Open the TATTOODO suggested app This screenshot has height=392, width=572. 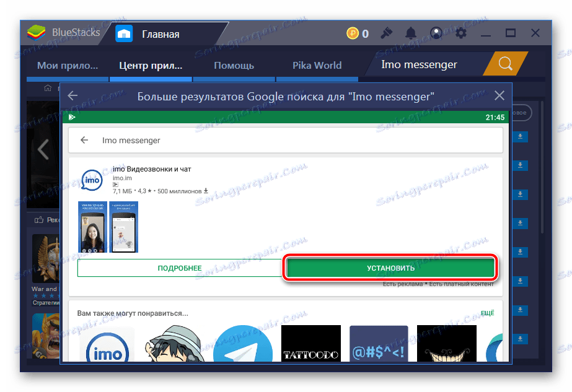(x=311, y=344)
